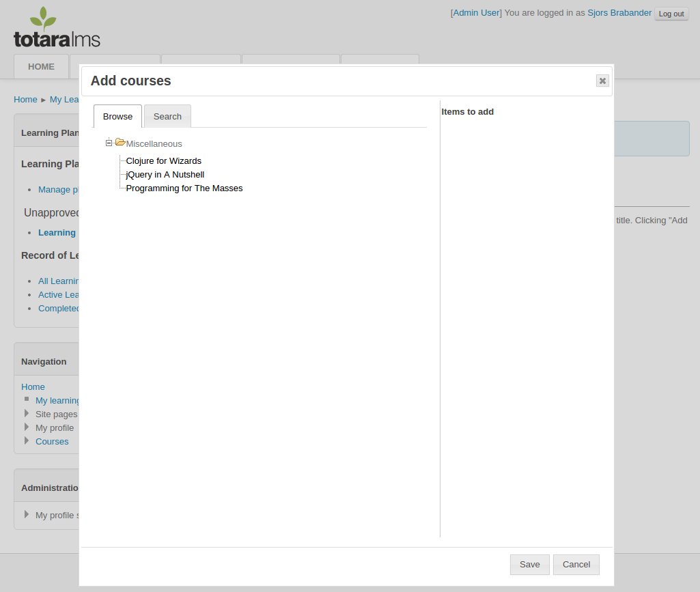Click the Miscellaneous category label
This screenshot has height=592, width=700.
(154, 144)
